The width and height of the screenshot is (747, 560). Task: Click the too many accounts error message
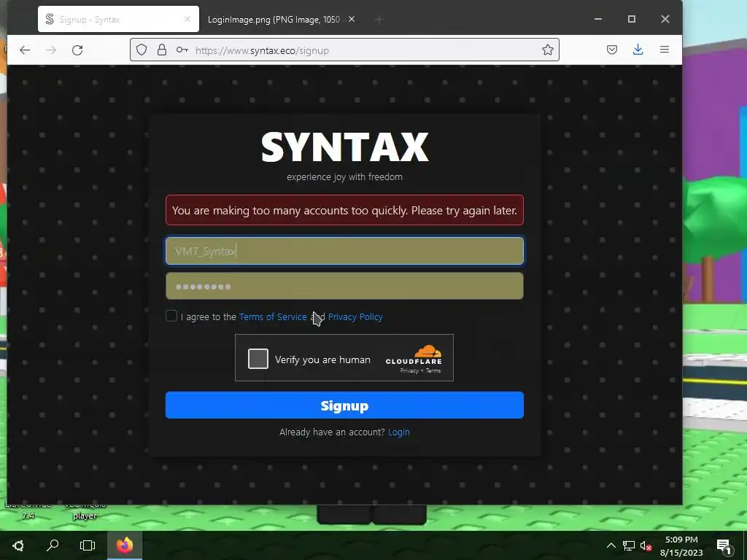pos(344,210)
